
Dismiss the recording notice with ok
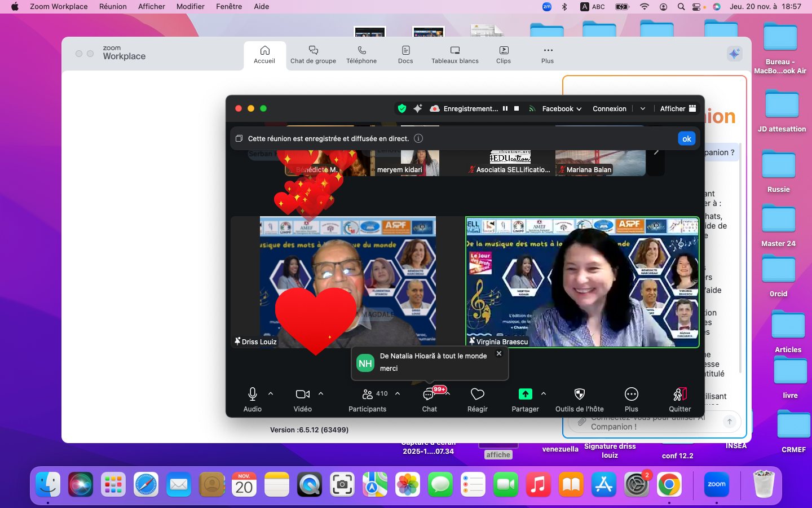pos(686,139)
